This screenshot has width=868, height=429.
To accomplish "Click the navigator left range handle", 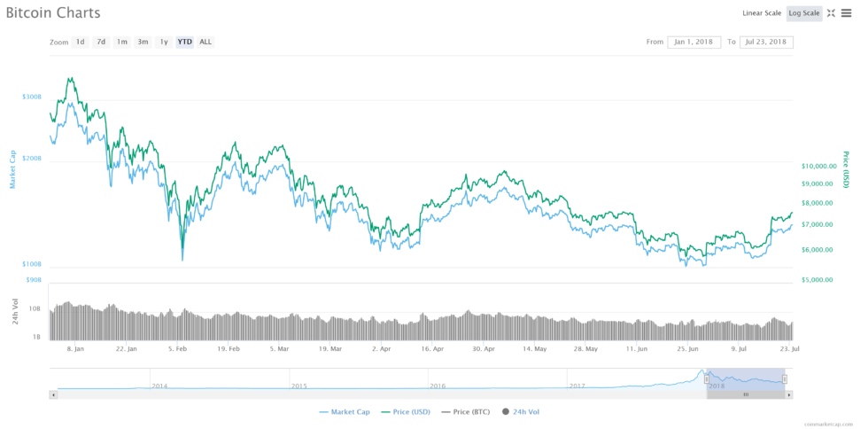I will pos(707,379).
